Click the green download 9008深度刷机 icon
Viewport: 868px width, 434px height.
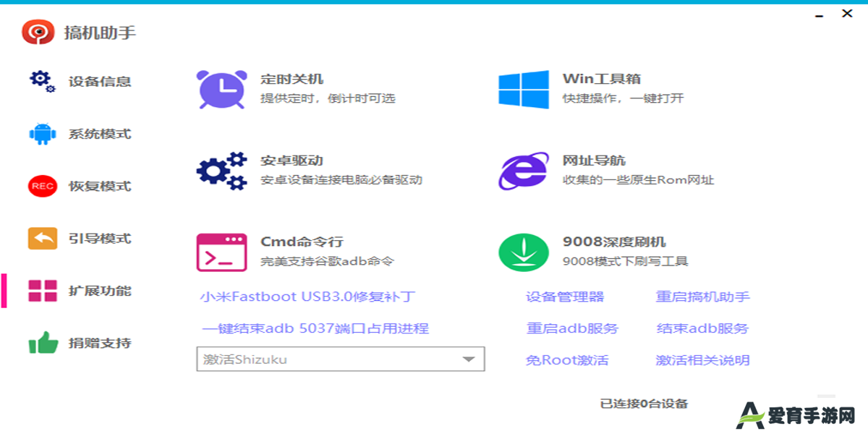tap(524, 252)
